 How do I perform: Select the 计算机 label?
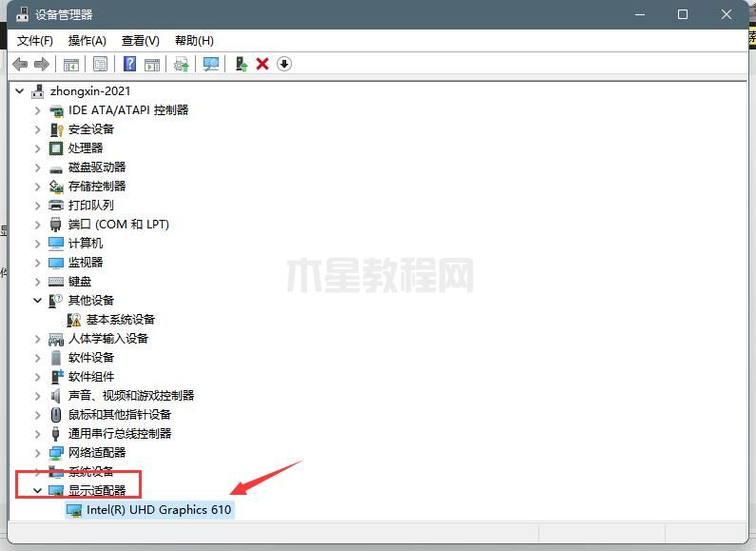point(86,244)
